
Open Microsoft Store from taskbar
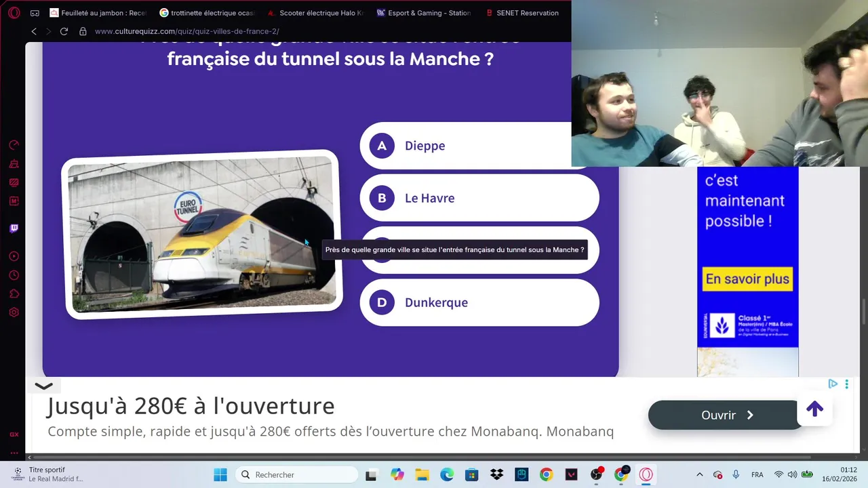(x=471, y=474)
